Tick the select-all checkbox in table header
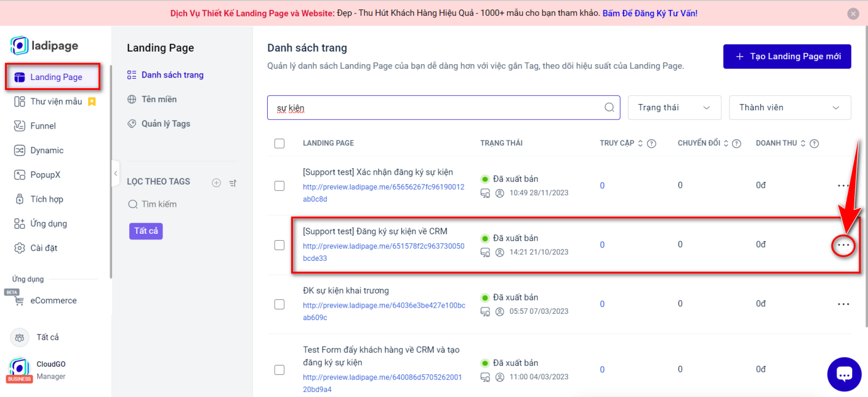This screenshot has height=397, width=868. coord(280,144)
